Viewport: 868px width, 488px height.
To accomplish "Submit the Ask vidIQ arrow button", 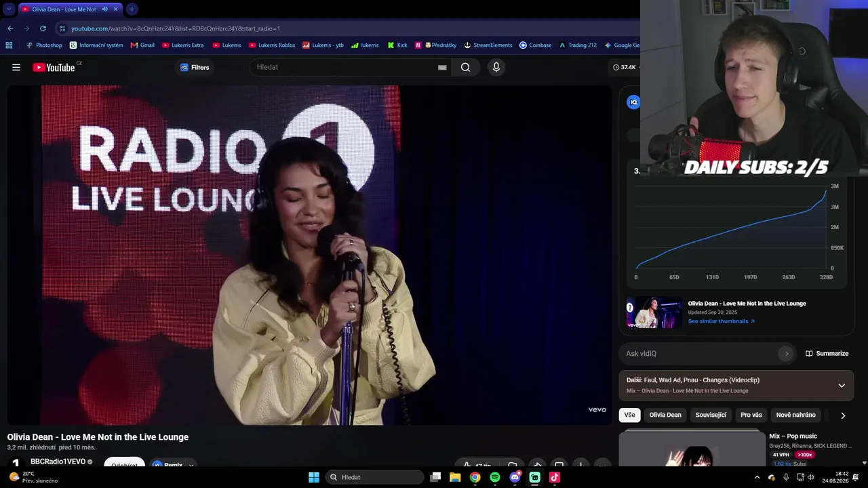I will tap(787, 353).
